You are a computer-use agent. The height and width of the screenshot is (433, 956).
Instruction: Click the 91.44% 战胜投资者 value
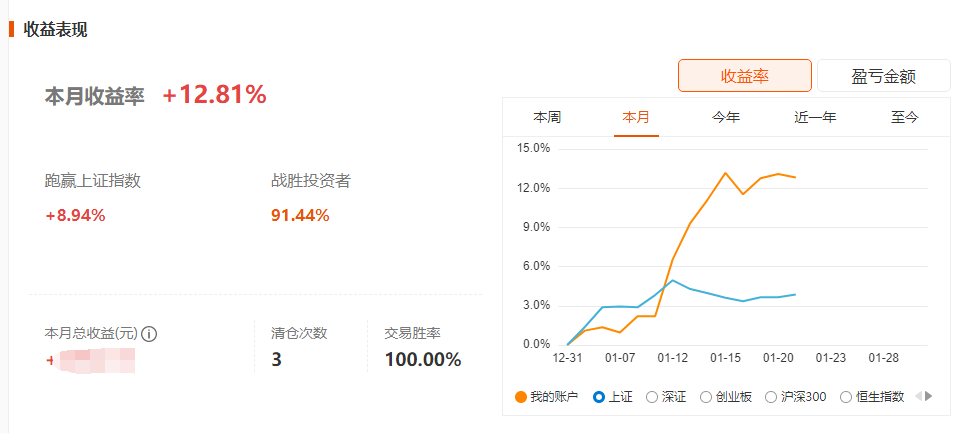300,215
